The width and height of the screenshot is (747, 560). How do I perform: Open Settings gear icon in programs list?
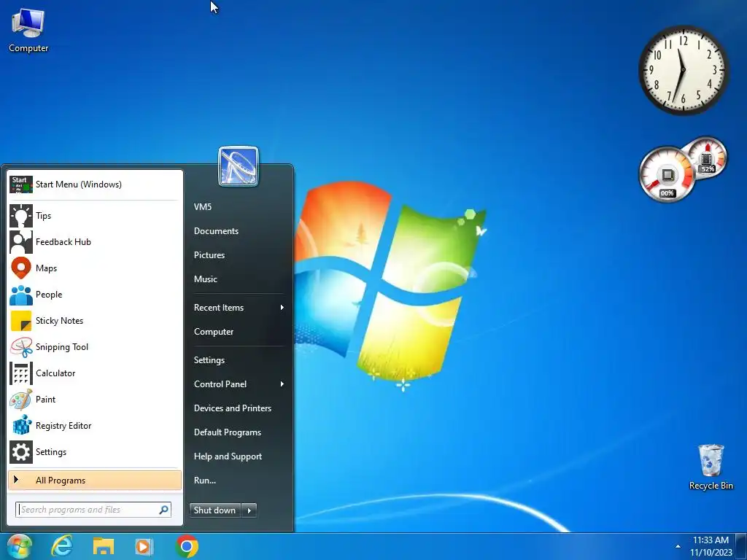click(21, 452)
